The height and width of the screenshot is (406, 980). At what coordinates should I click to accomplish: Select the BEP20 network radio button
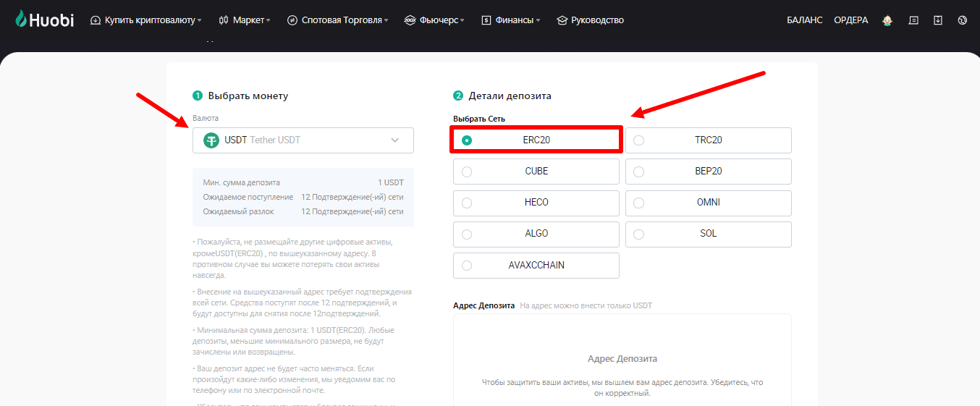638,172
